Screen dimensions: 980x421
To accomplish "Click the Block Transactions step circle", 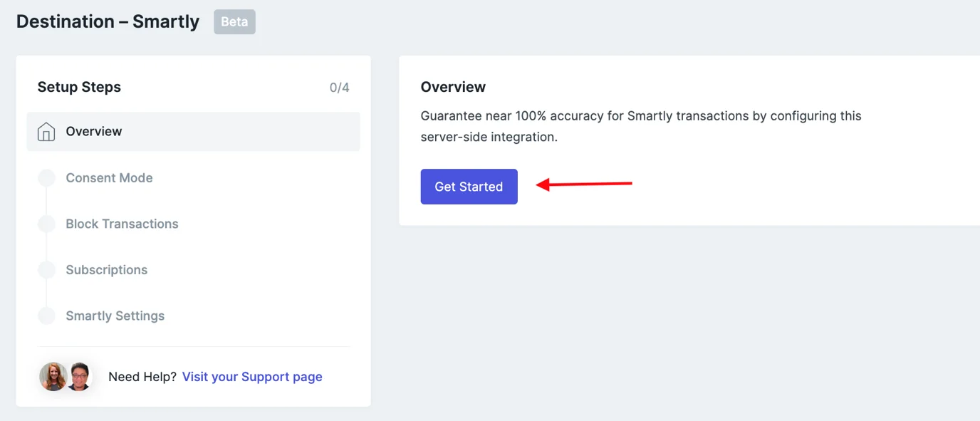I will (x=46, y=224).
